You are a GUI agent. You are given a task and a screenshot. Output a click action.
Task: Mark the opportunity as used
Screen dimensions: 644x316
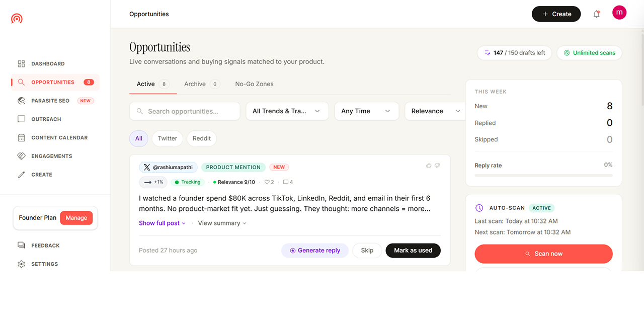pyautogui.click(x=413, y=251)
